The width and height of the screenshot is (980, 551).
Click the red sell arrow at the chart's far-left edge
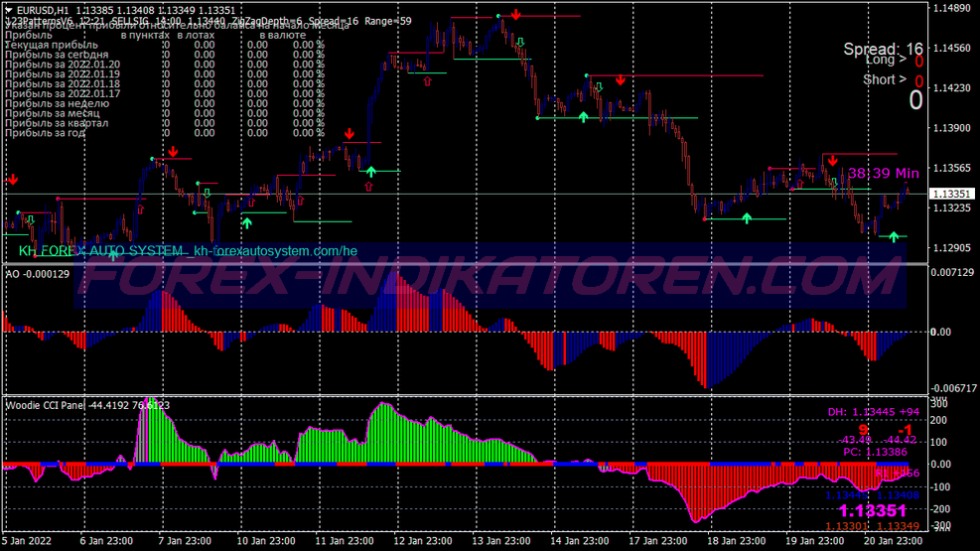[13, 180]
